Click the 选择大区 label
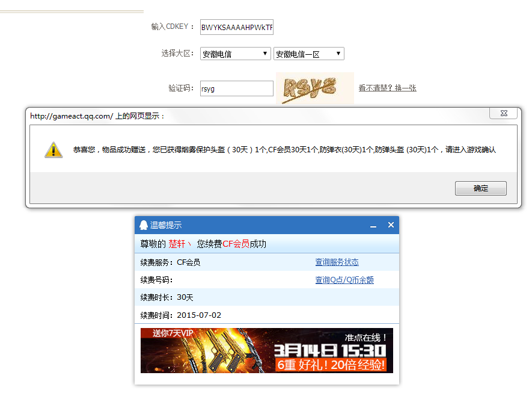The height and width of the screenshot is (393, 532). pos(177,53)
